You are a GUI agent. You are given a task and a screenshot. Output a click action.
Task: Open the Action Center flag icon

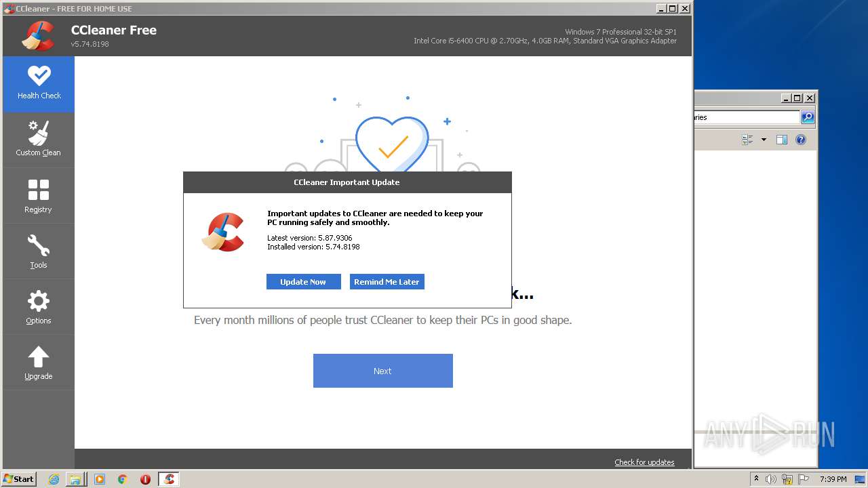click(x=803, y=479)
